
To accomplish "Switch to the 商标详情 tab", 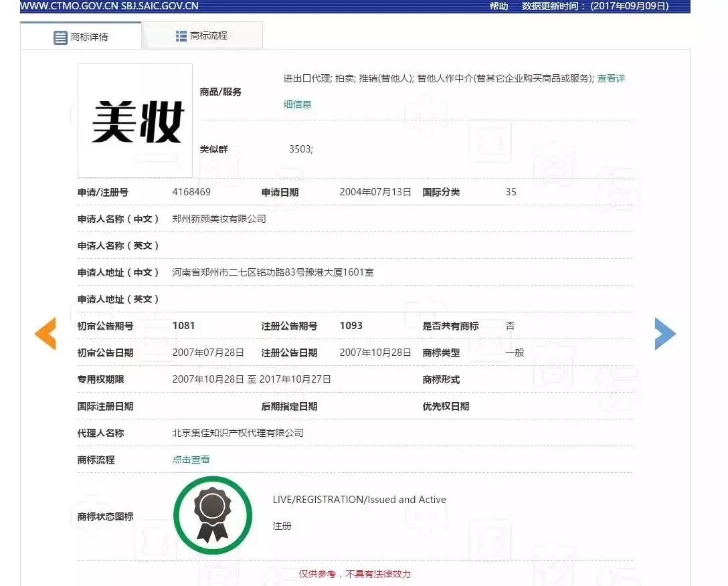I will [81, 37].
